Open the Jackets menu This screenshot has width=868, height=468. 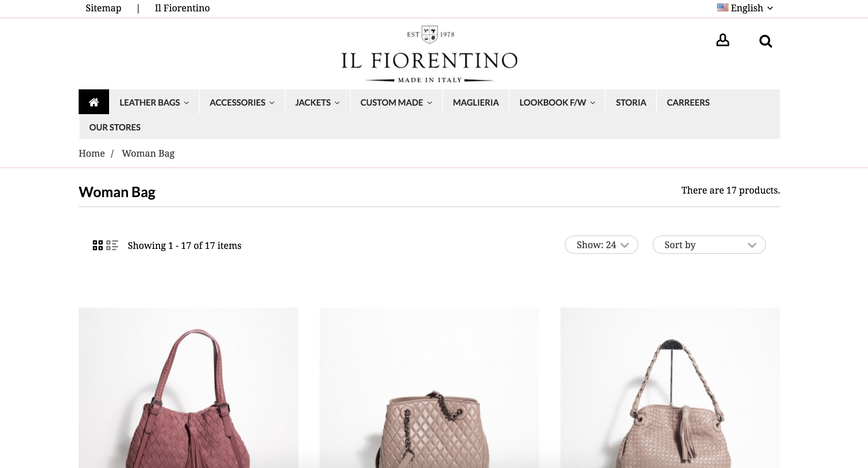coord(317,102)
